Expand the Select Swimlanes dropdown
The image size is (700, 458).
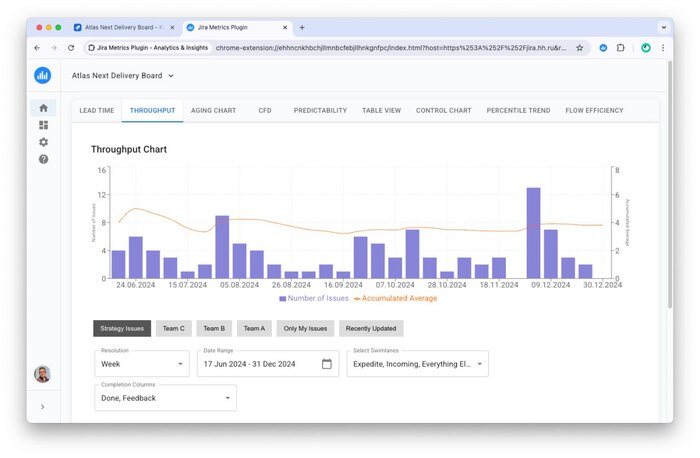pos(417,364)
